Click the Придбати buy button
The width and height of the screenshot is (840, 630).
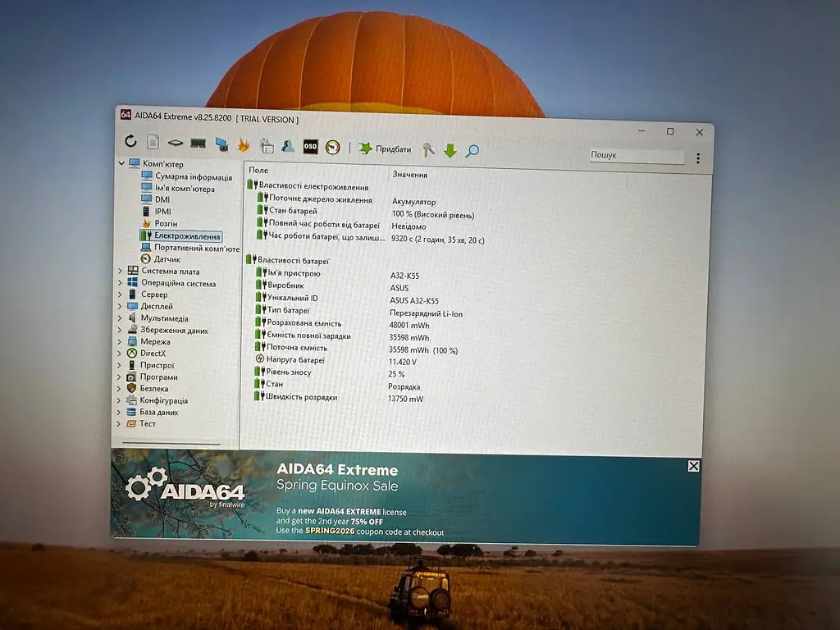click(386, 149)
